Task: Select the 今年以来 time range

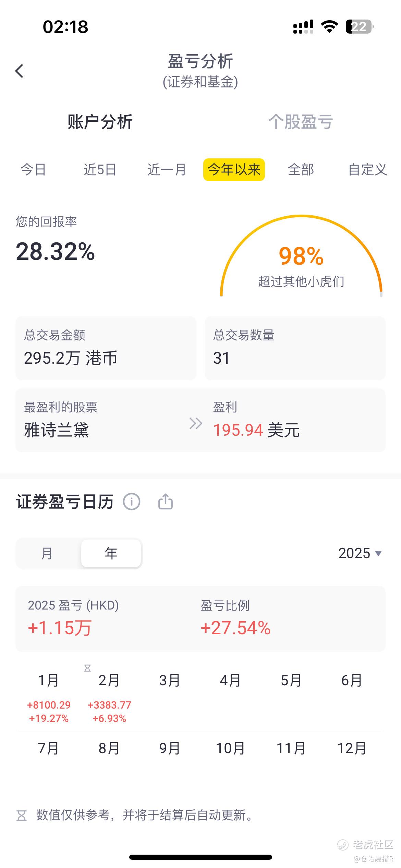Action: pyautogui.click(x=234, y=169)
